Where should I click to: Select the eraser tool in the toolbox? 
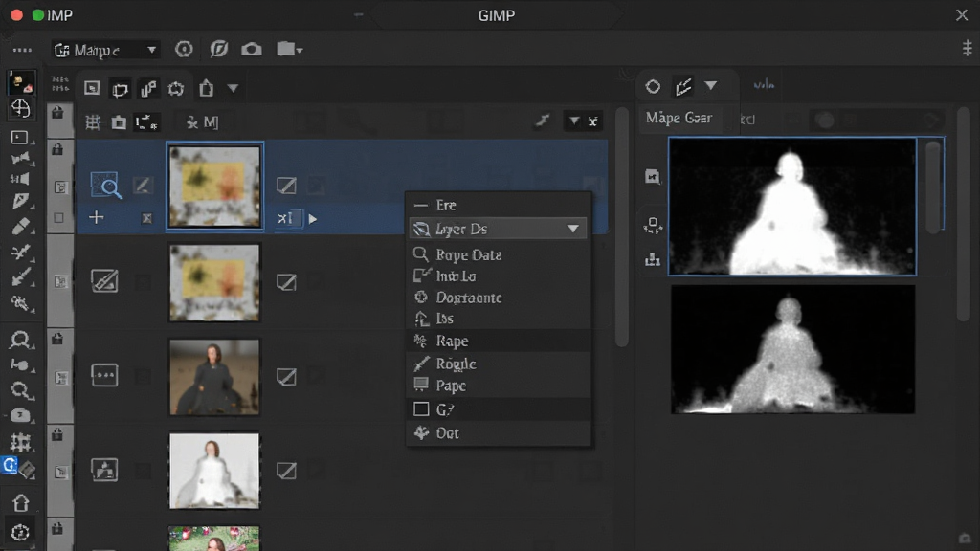point(21,226)
